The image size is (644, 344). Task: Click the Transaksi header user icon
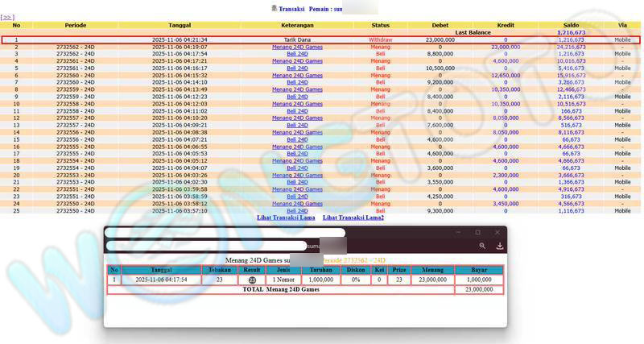[274, 7]
